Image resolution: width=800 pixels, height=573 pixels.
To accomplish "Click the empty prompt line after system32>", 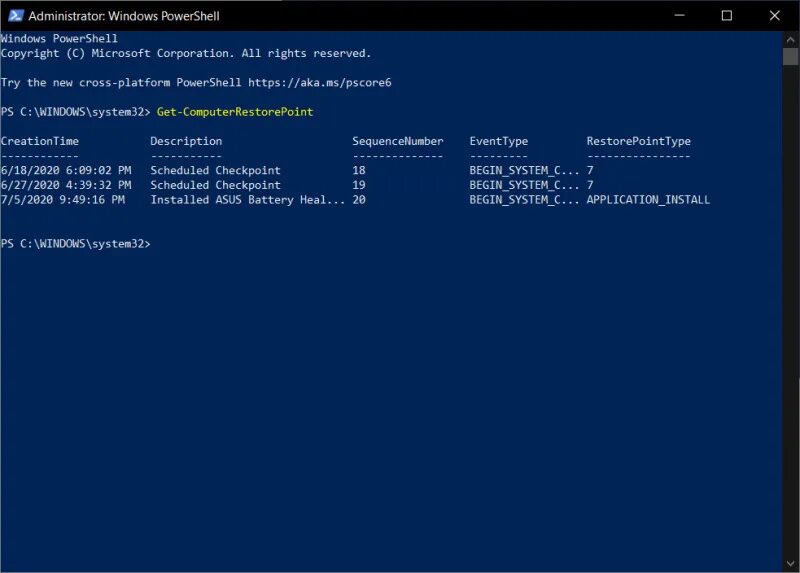I will (391, 244).
